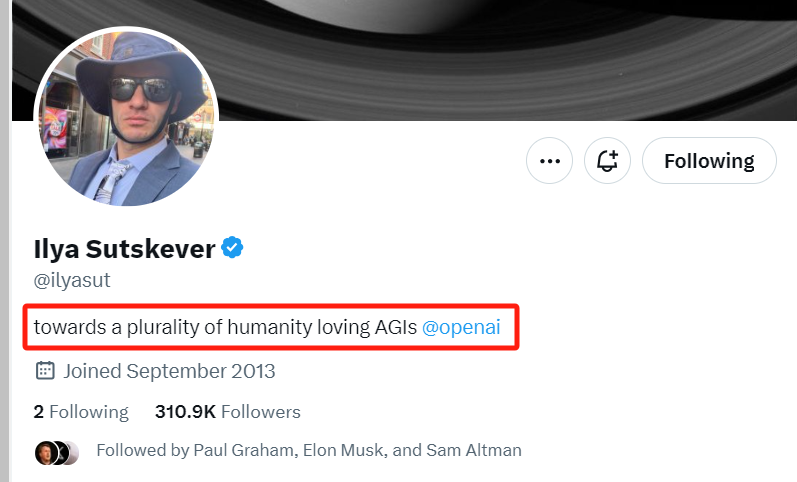The height and width of the screenshot is (482, 797).
Task: Click the leftmost small follower avatar
Action: coord(45,451)
